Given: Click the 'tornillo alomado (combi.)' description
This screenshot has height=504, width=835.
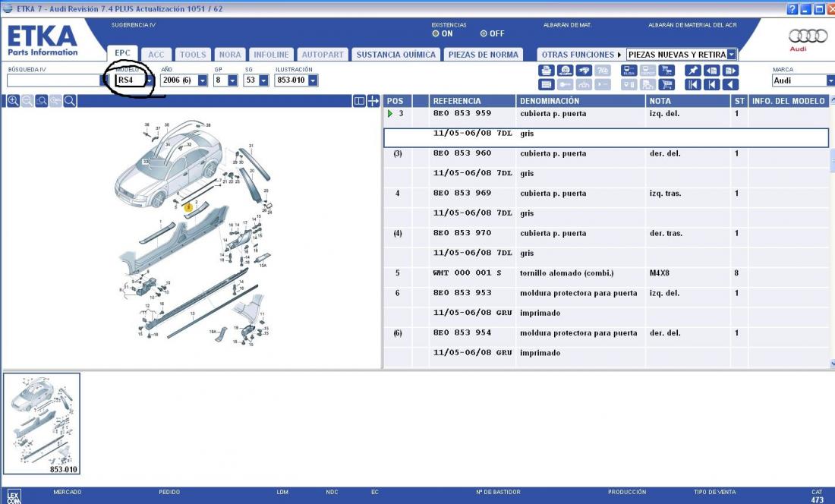Looking at the screenshot, I should [x=566, y=273].
